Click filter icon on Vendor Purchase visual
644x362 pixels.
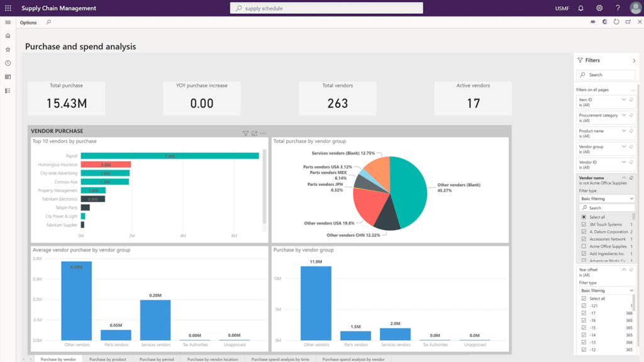(246, 133)
